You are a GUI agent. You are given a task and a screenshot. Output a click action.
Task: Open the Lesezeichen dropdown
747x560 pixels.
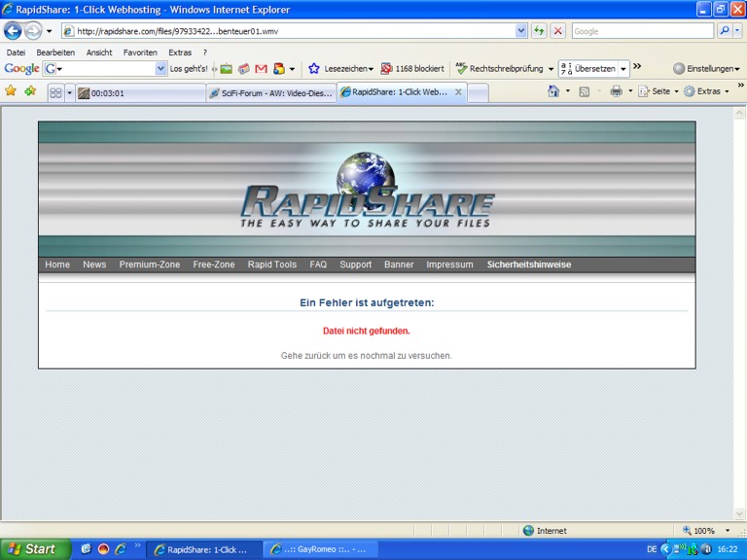point(341,69)
